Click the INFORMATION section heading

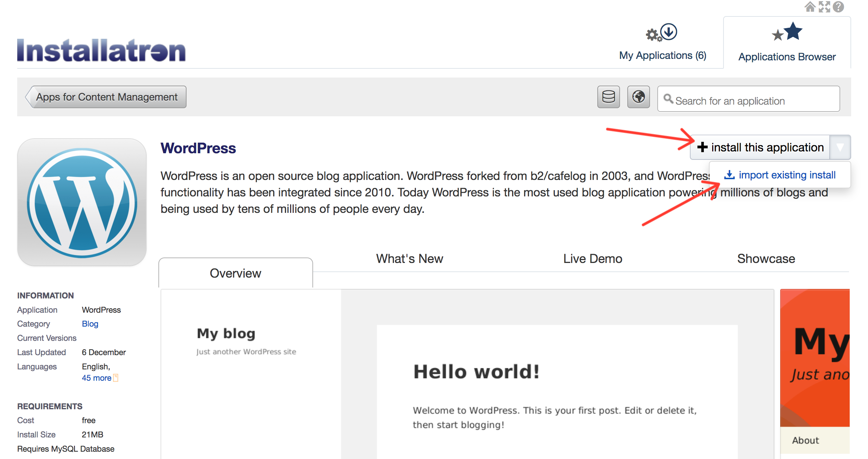click(45, 296)
